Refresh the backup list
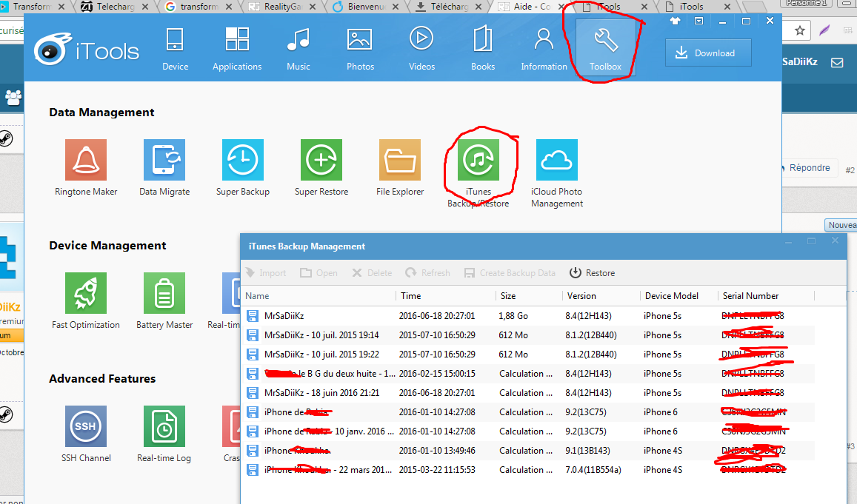857x504 pixels. click(427, 272)
